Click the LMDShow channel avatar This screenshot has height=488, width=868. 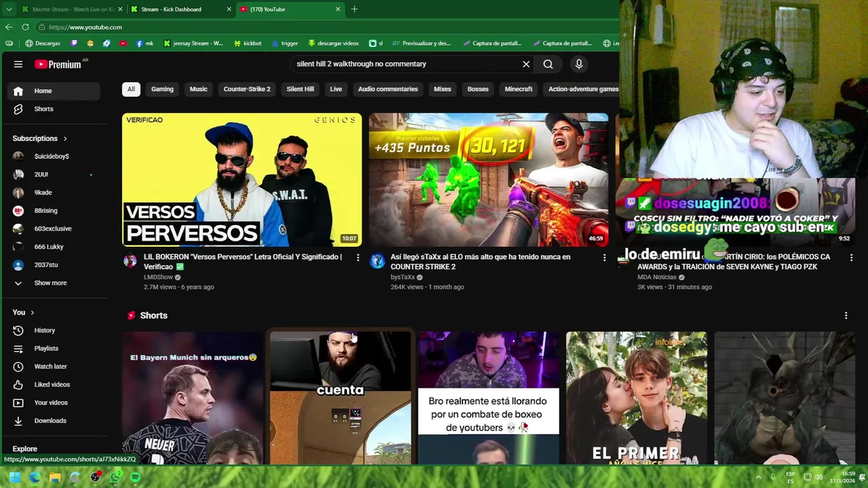pos(130,261)
